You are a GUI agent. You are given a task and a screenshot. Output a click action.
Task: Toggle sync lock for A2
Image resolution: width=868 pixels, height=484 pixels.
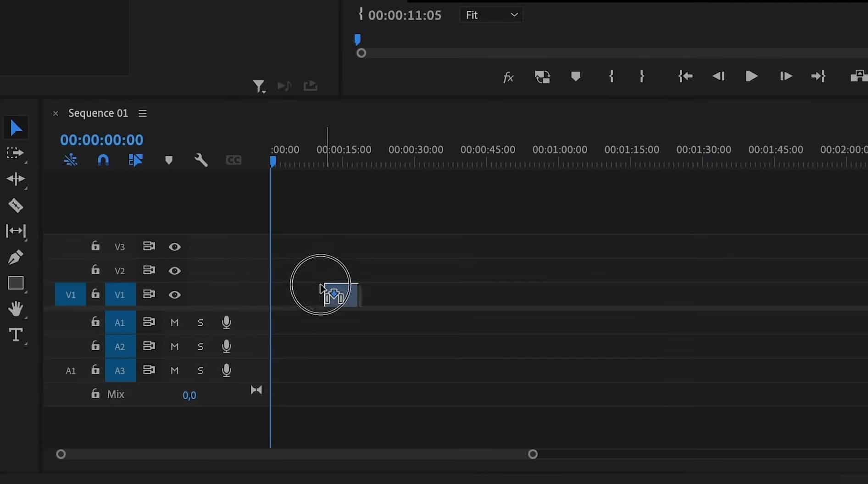[x=149, y=346]
